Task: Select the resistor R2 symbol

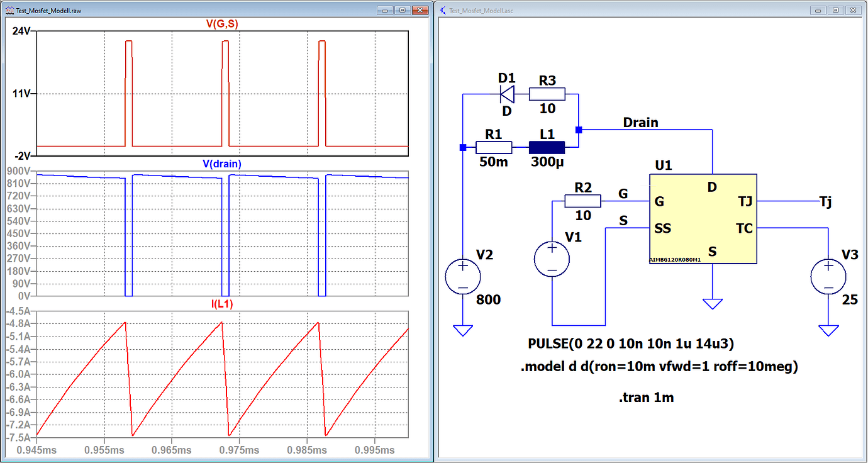Action: tap(582, 202)
